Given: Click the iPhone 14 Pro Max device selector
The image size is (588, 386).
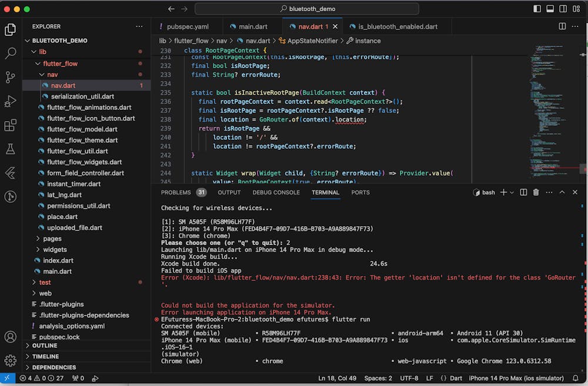Looking at the screenshot, I should tap(516, 378).
